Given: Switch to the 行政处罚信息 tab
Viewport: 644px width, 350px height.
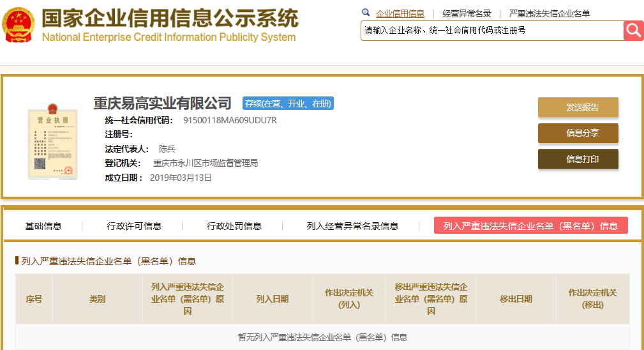Looking at the screenshot, I should pyautogui.click(x=234, y=226).
